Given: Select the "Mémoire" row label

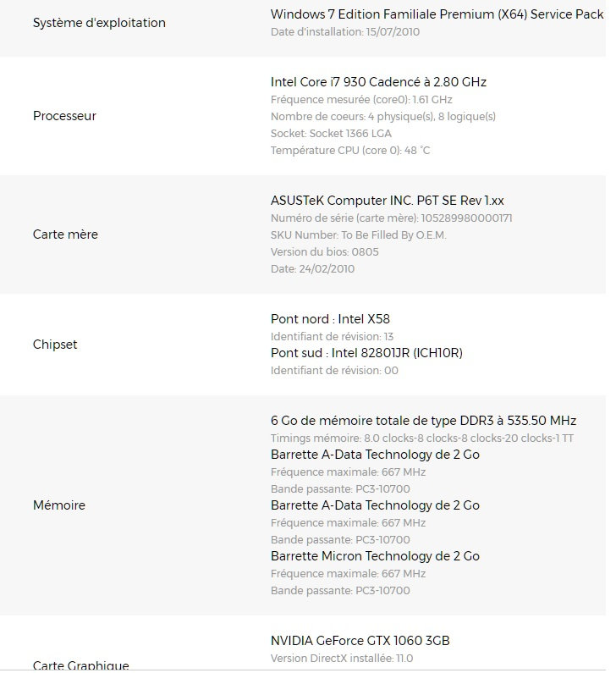Looking at the screenshot, I should click(59, 505).
